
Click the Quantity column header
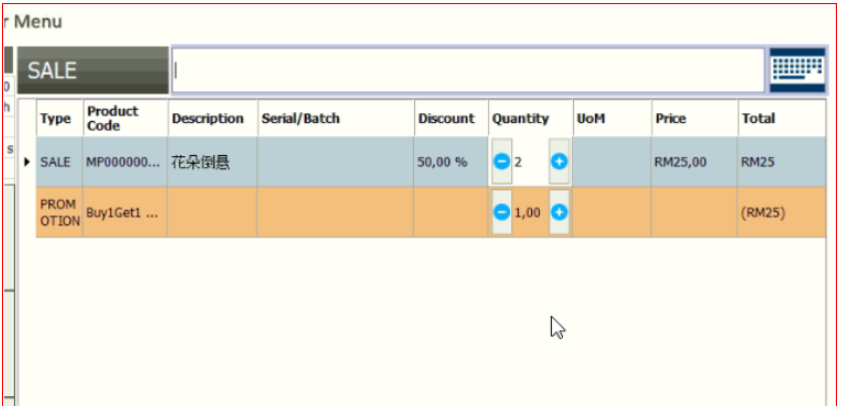click(x=530, y=118)
